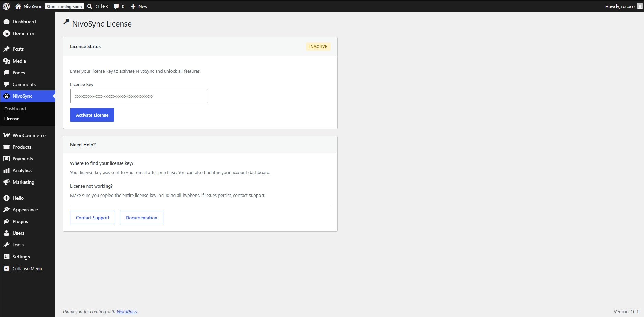The width and height of the screenshot is (644, 317).
Task: Click the WooCommerce logo icon
Action: coord(7,135)
